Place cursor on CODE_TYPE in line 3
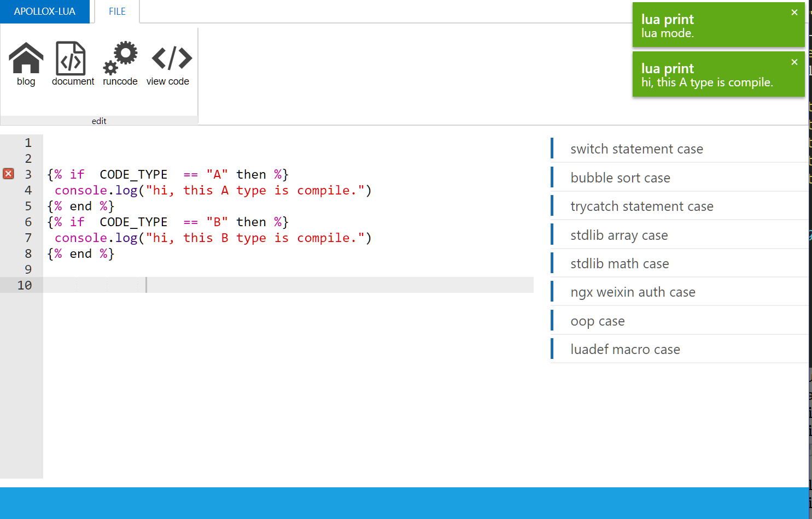Screen dimensions: 812x519 click(x=133, y=174)
